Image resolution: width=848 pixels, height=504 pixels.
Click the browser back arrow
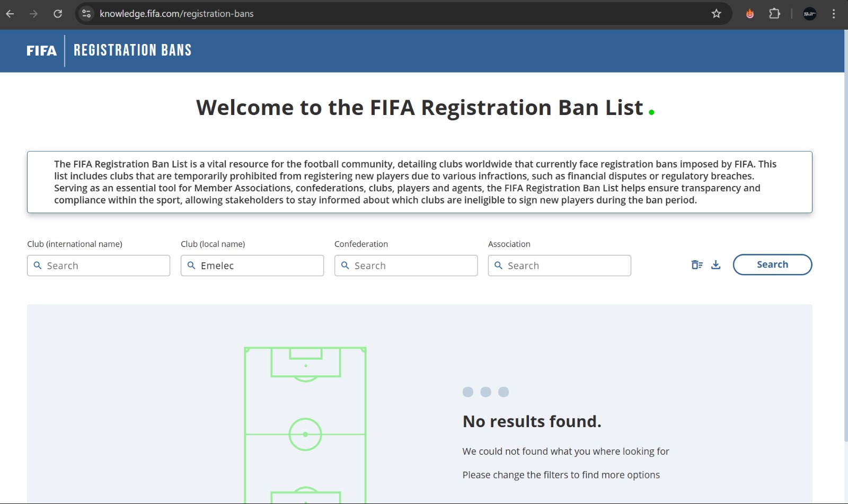(10, 14)
